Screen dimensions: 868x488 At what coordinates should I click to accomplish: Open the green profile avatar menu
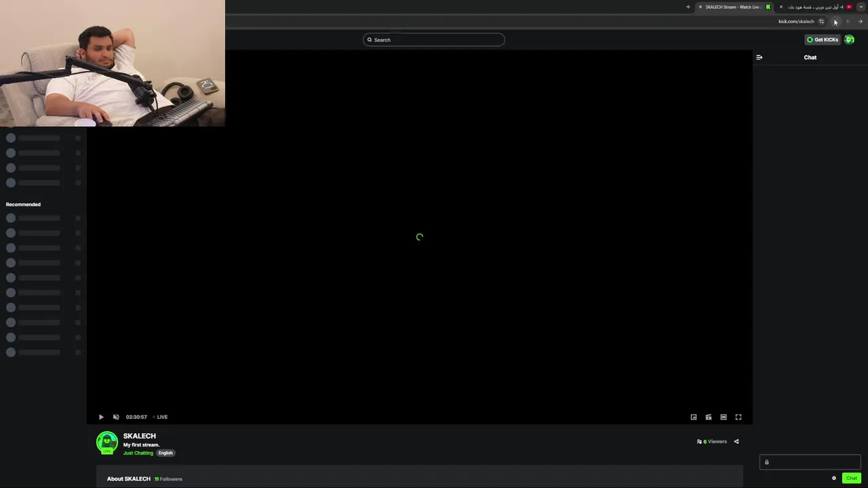tap(849, 40)
